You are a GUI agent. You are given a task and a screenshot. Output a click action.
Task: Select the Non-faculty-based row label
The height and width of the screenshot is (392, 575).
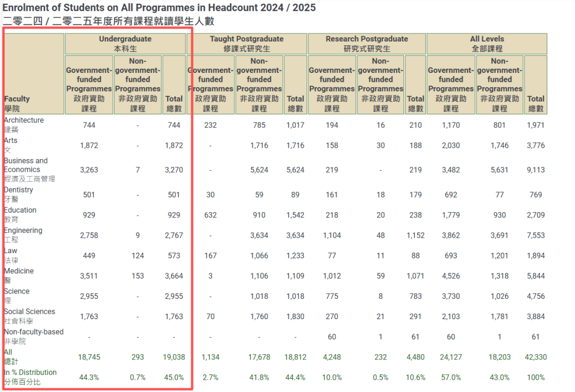tap(34, 331)
